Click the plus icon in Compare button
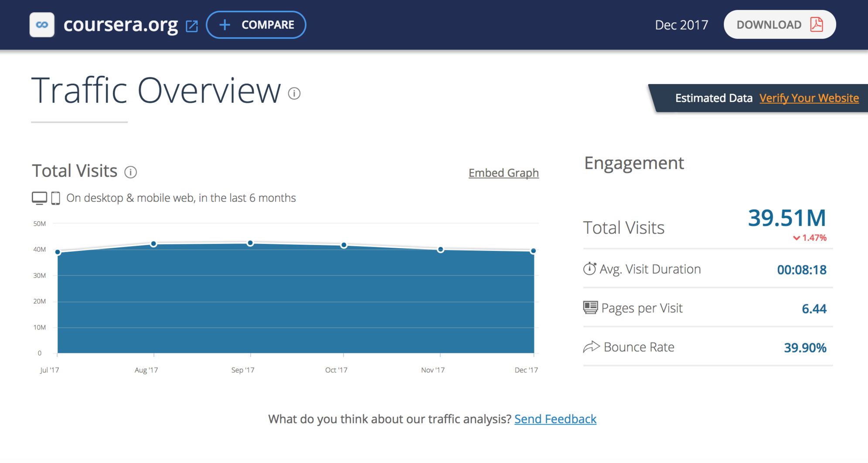 click(225, 25)
